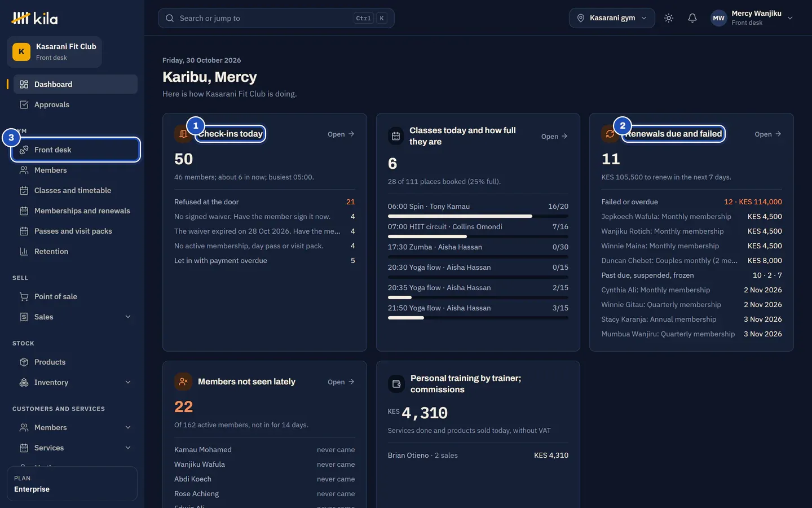Click the Classes today calendar icon
The width and height of the screenshot is (812, 508).
point(396,136)
